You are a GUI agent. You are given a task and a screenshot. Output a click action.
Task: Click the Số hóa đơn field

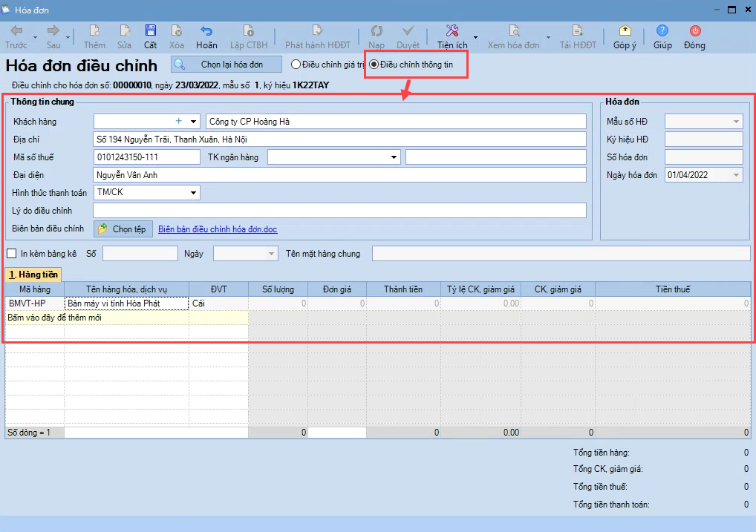[704, 157]
